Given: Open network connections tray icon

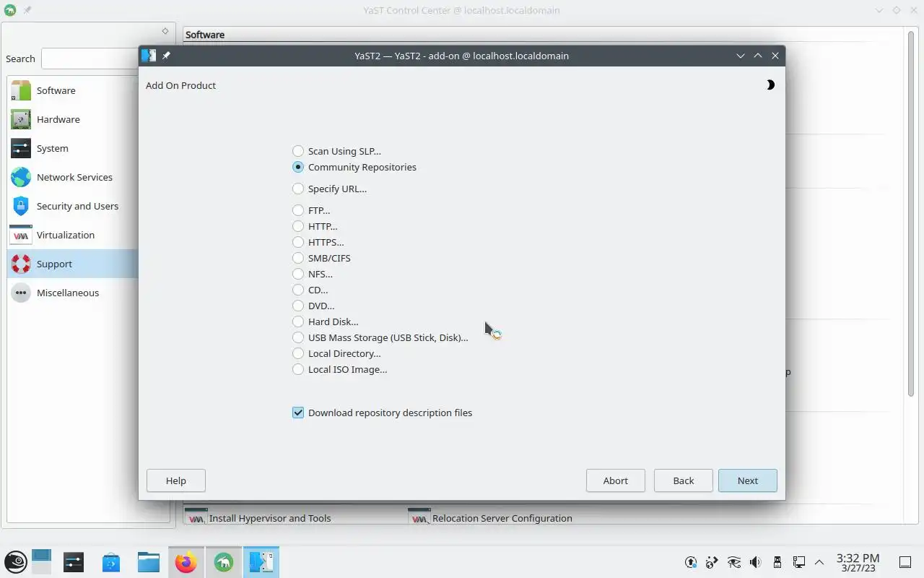Looking at the screenshot, I should 799,562.
